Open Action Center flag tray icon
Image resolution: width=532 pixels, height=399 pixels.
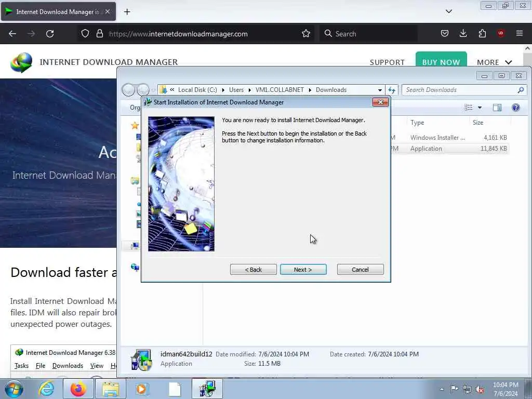(454, 389)
